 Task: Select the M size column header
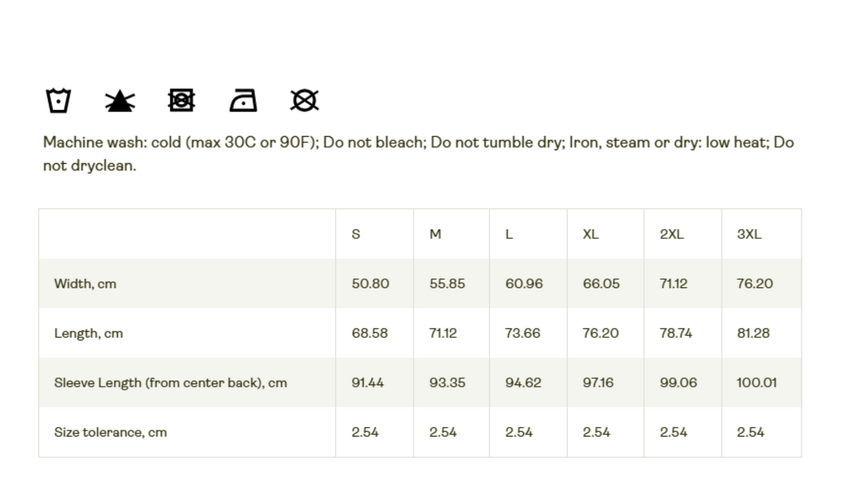(435, 234)
